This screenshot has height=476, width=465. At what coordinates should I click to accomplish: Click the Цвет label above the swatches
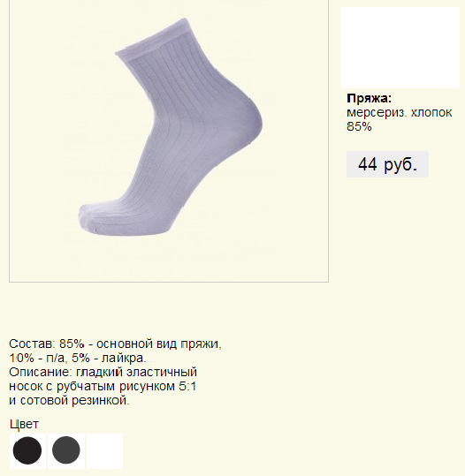(x=25, y=424)
